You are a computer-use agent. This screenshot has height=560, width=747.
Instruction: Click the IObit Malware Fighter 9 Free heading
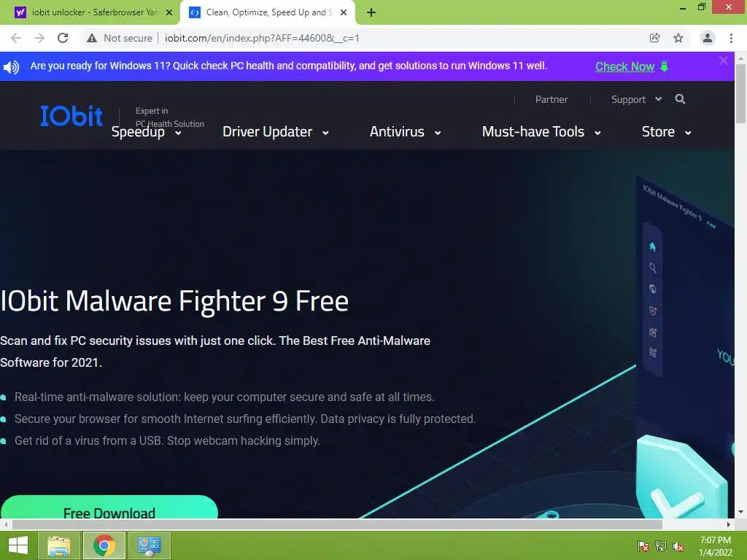click(x=174, y=301)
